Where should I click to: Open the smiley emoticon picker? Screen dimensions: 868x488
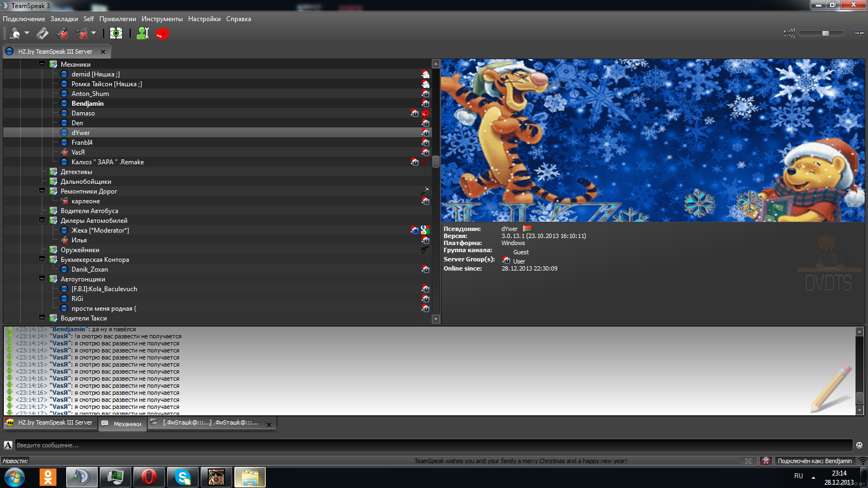point(859,445)
